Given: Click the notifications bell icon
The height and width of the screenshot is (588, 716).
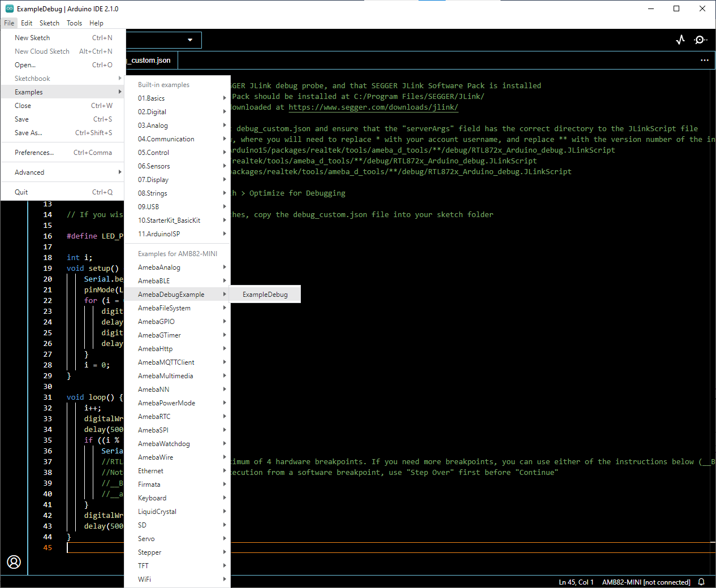Looking at the screenshot, I should click(701, 582).
